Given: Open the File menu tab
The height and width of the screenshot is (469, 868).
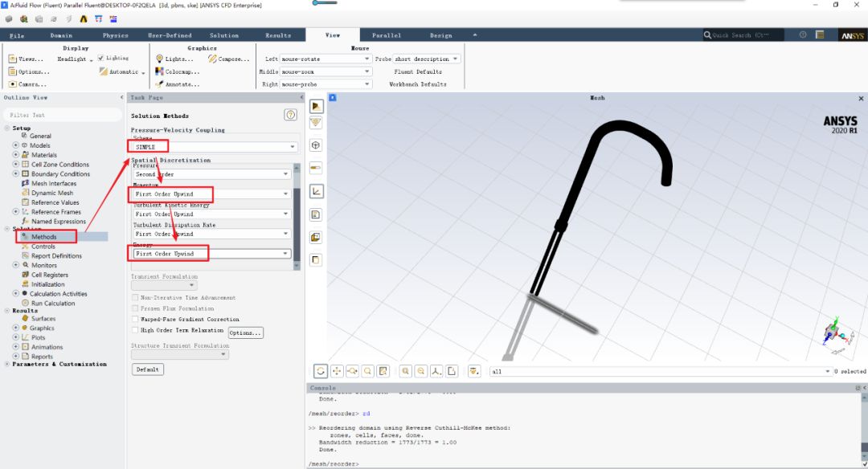Looking at the screenshot, I should pyautogui.click(x=17, y=35).
